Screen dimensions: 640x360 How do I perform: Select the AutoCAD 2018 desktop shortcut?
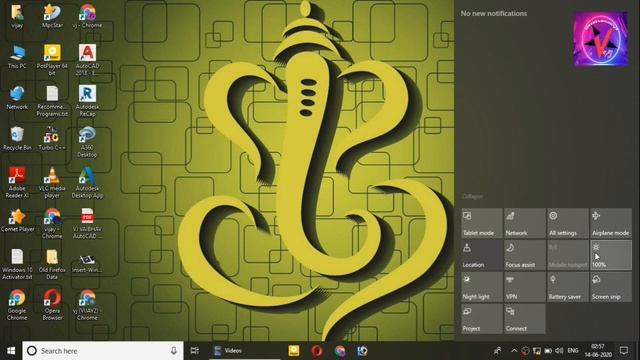(x=87, y=60)
